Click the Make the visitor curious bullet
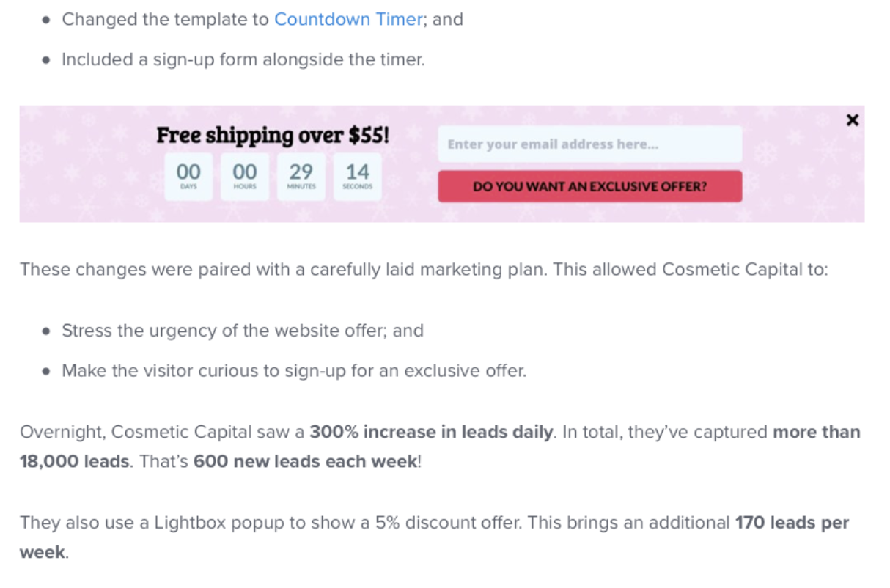This screenshot has height=588, width=890. point(294,370)
